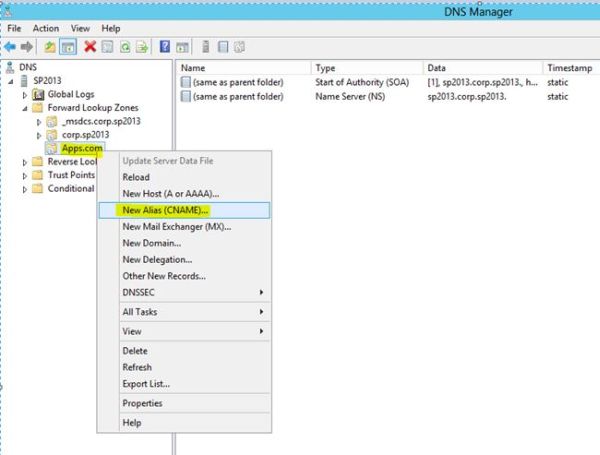The width and height of the screenshot is (600, 455).
Task: Click the DNS root node icon
Action: (x=10, y=67)
